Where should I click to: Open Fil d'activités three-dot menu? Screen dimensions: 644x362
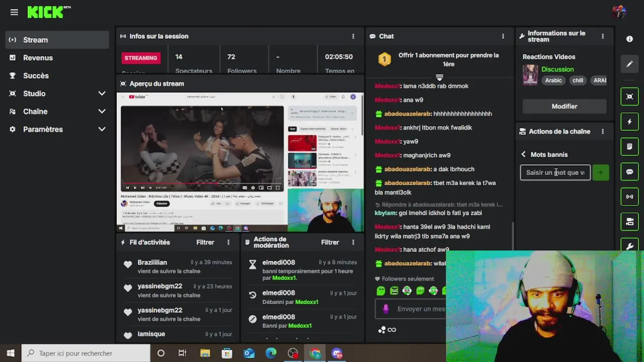(x=228, y=242)
